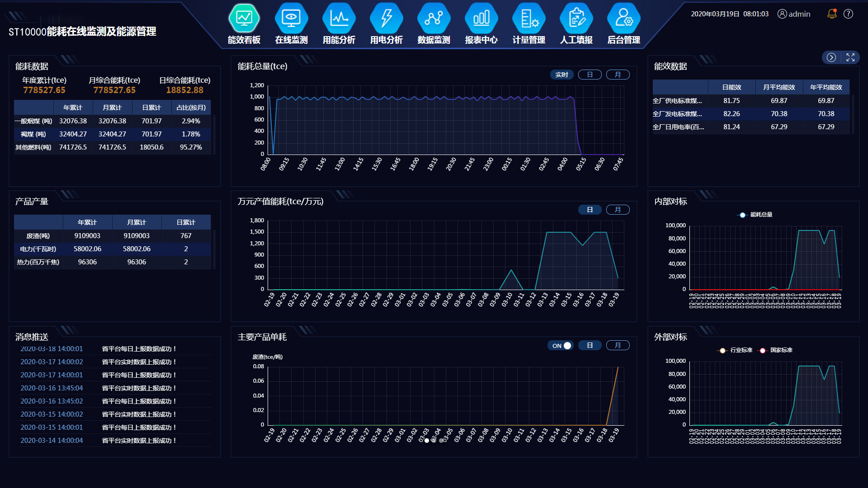Expand the dashboard to fullscreen
The width and height of the screenshot is (868, 488).
coord(850,57)
